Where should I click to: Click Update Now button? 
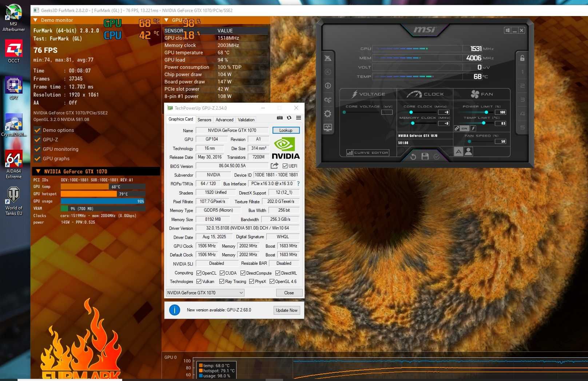tap(286, 310)
